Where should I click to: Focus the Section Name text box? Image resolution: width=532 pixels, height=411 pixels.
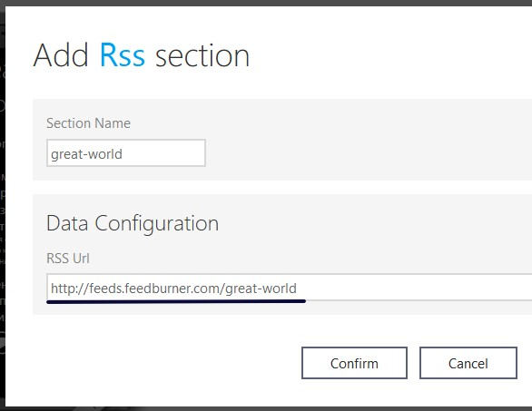click(126, 153)
